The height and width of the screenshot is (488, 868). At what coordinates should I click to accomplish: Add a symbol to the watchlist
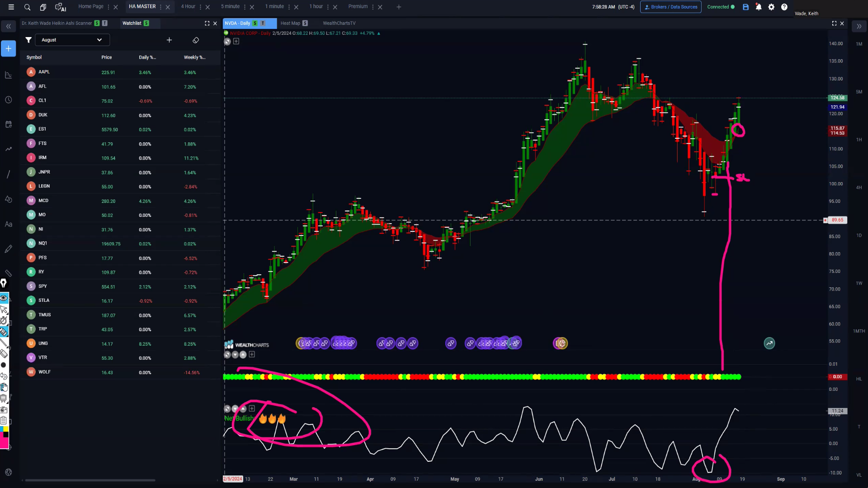pyautogui.click(x=169, y=40)
